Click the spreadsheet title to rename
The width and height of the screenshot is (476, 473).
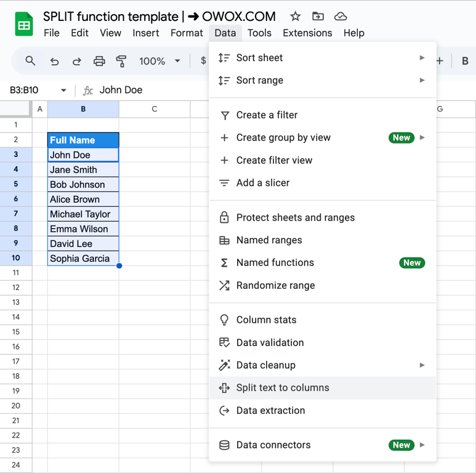click(x=159, y=17)
